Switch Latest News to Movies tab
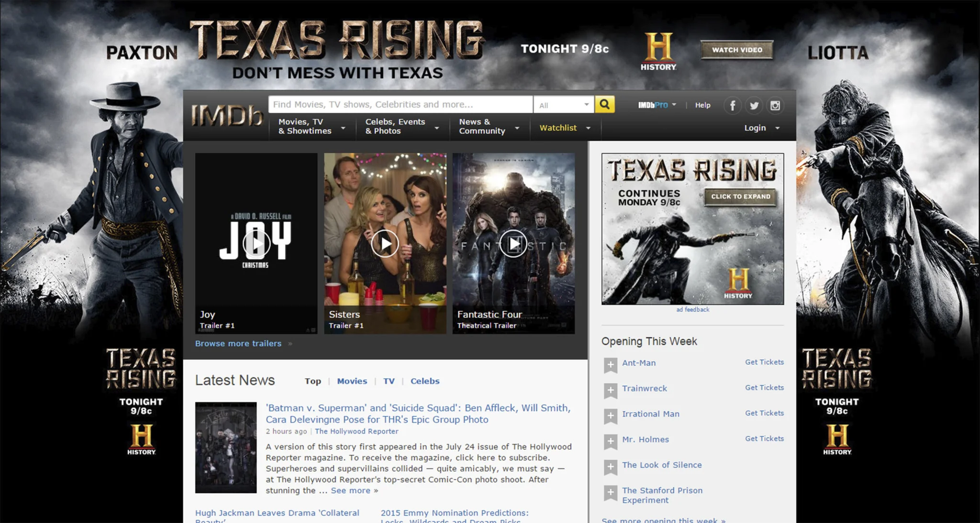Image resolution: width=980 pixels, height=523 pixels. pos(352,381)
